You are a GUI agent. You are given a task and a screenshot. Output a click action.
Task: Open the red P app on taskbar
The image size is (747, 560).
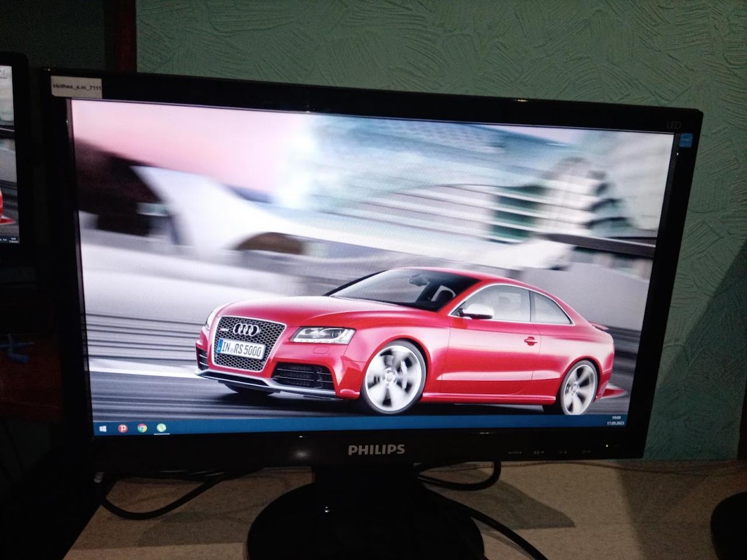coord(123,429)
